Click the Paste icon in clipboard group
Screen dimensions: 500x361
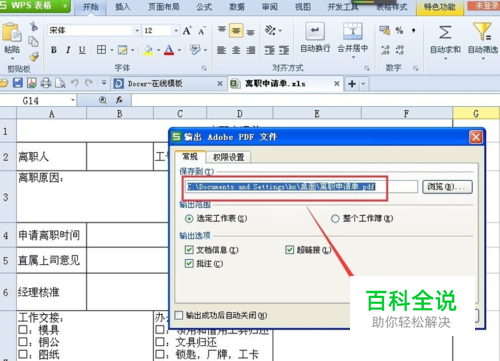tap(11, 33)
